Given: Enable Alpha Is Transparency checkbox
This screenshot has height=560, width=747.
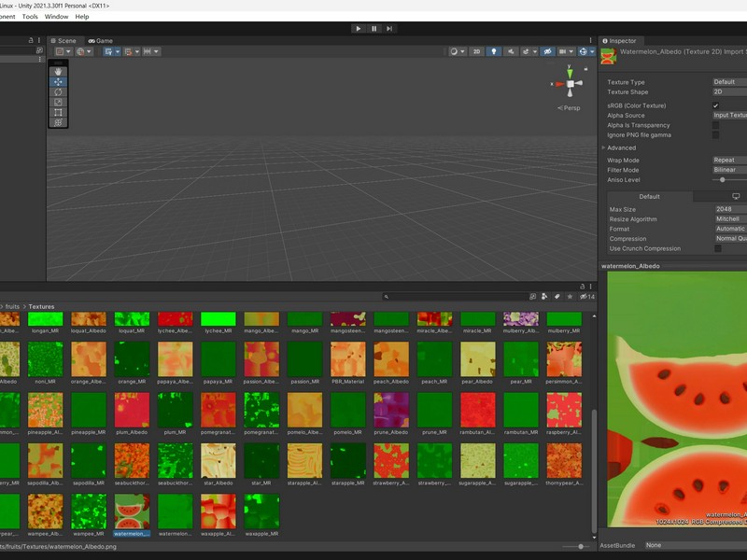Looking at the screenshot, I should coord(715,125).
